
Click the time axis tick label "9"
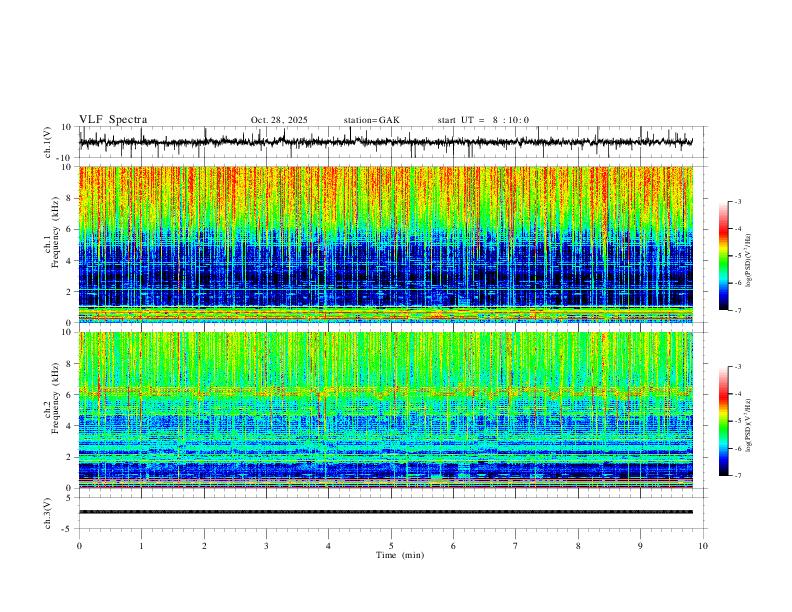click(640, 546)
